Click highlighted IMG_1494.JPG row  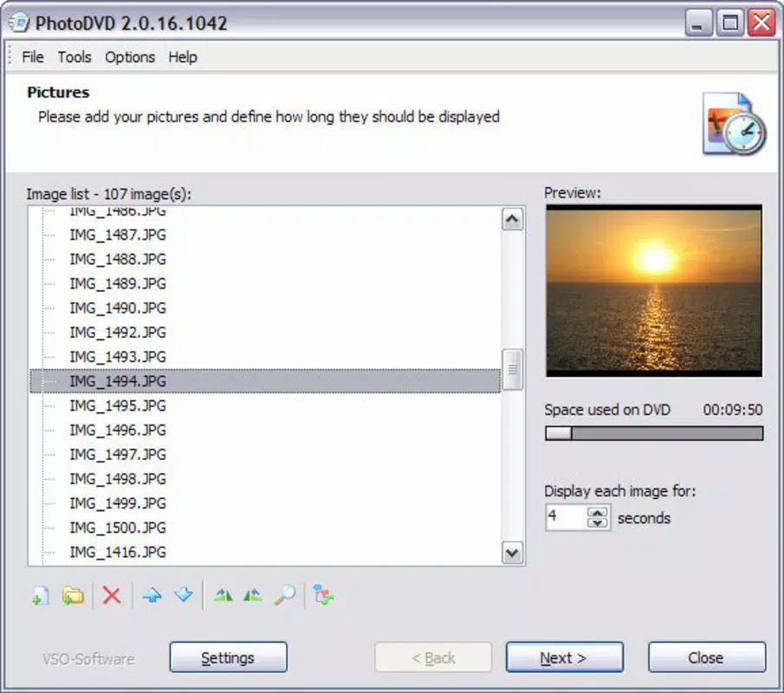pos(265,381)
